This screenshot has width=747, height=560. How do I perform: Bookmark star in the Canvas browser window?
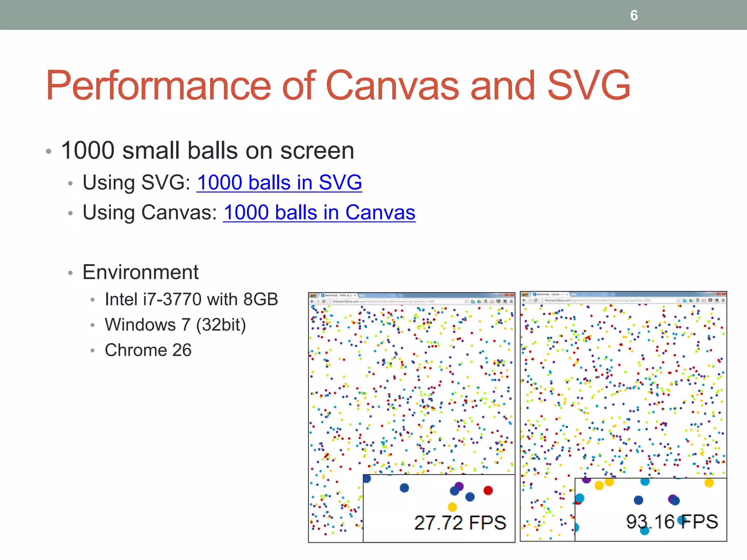tap(678, 300)
